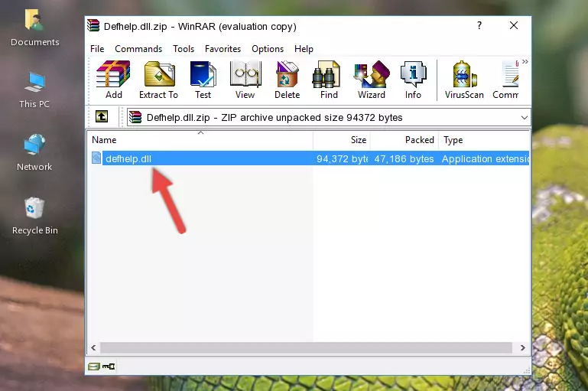
Task: Run VirusScan on the archive
Action: pyautogui.click(x=464, y=80)
